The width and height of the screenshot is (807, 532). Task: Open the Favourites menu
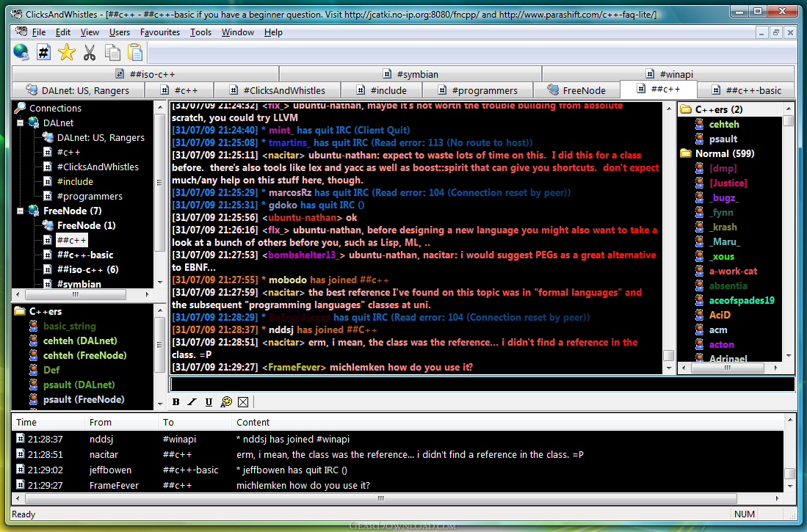tap(160, 32)
